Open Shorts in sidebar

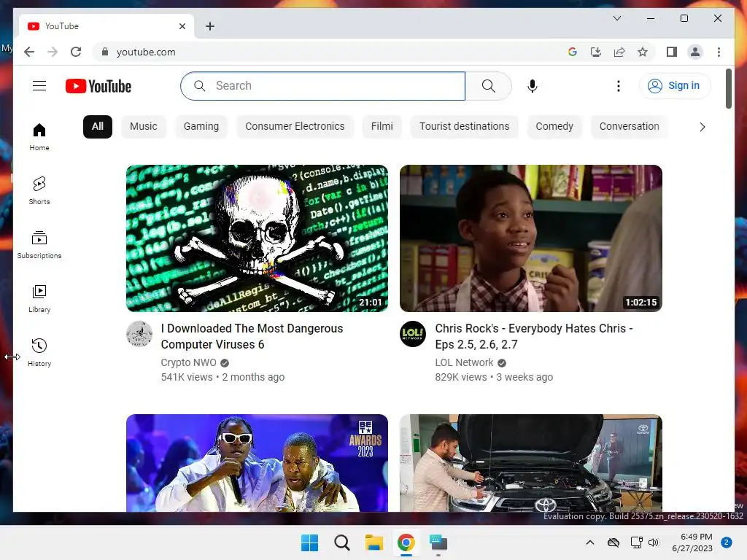tap(39, 191)
